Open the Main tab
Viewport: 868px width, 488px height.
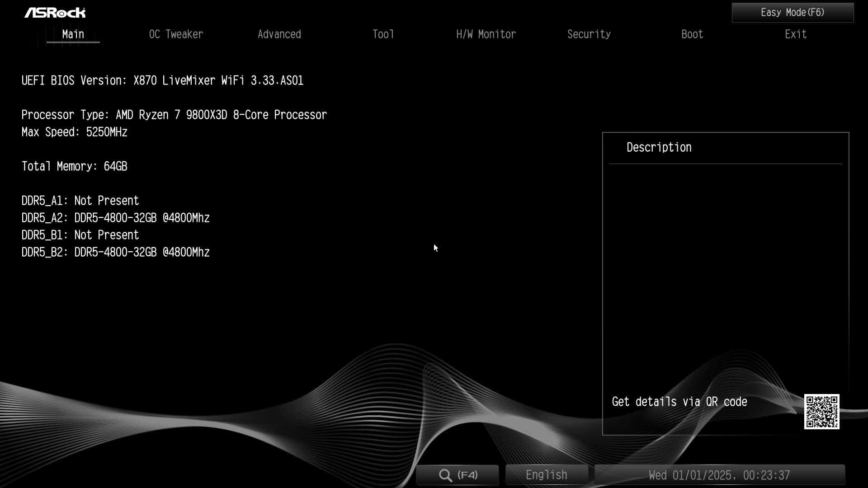tap(73, 34)
